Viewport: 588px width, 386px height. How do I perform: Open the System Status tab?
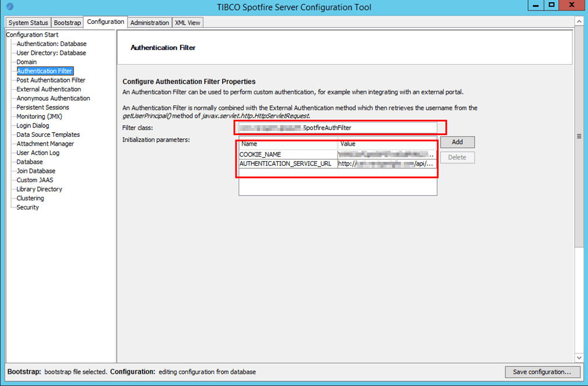[28, 23]
